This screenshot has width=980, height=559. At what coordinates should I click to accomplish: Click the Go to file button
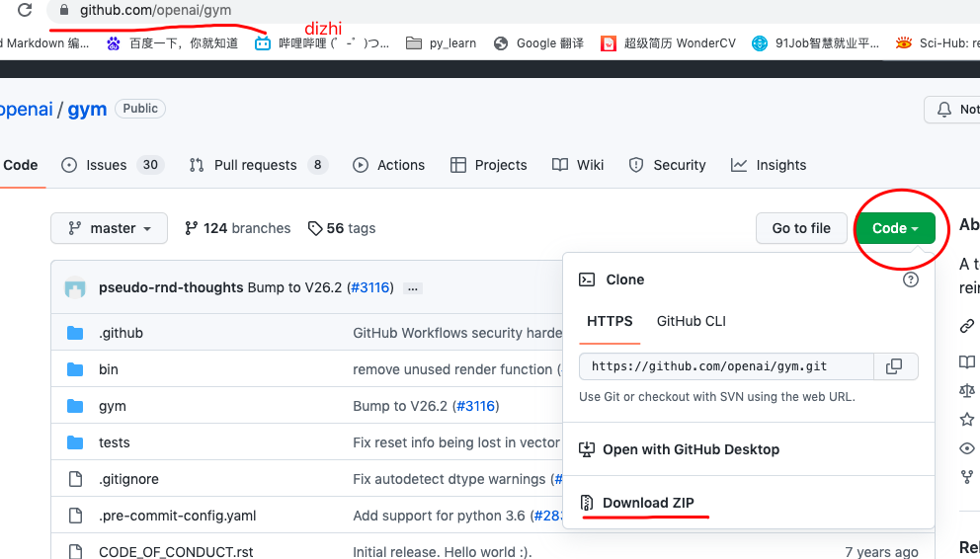801,228
